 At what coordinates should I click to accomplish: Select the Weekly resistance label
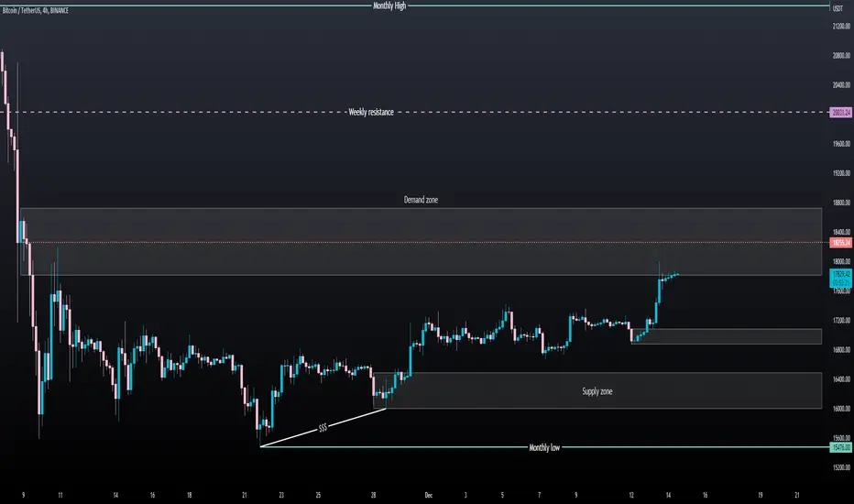point(371,112)
